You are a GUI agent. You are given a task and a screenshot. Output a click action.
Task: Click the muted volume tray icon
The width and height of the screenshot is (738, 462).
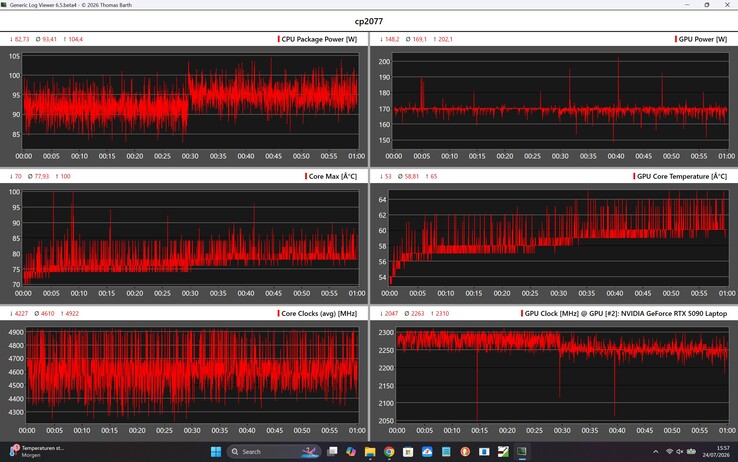click(680, 452)
